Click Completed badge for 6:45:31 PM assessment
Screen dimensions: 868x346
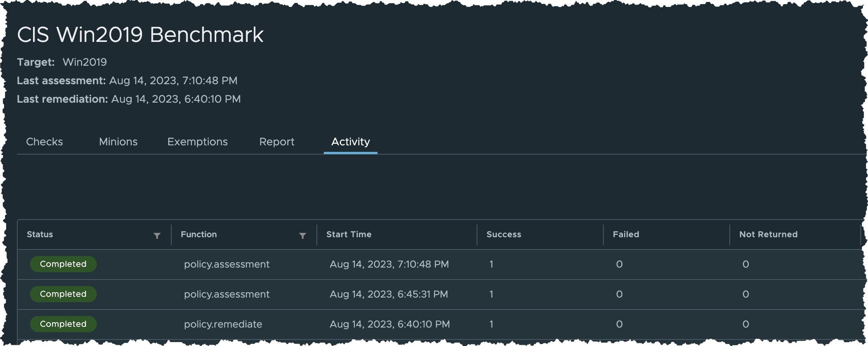pos(63,294)
